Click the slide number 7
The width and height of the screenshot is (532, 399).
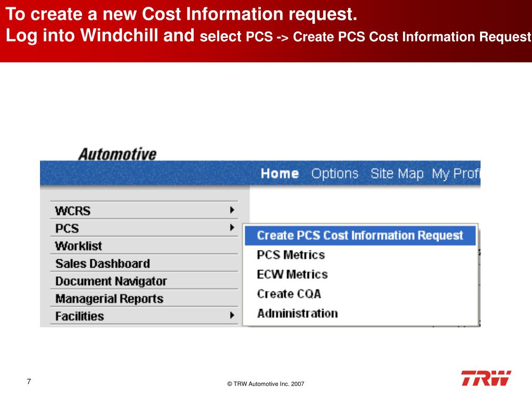point(29,381)
